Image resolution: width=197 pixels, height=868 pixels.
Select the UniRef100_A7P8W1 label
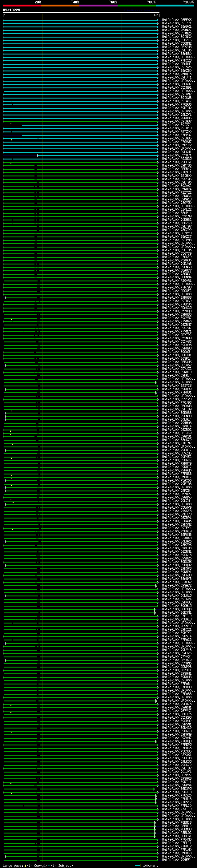pyautogui.click(x=176, y=392)
